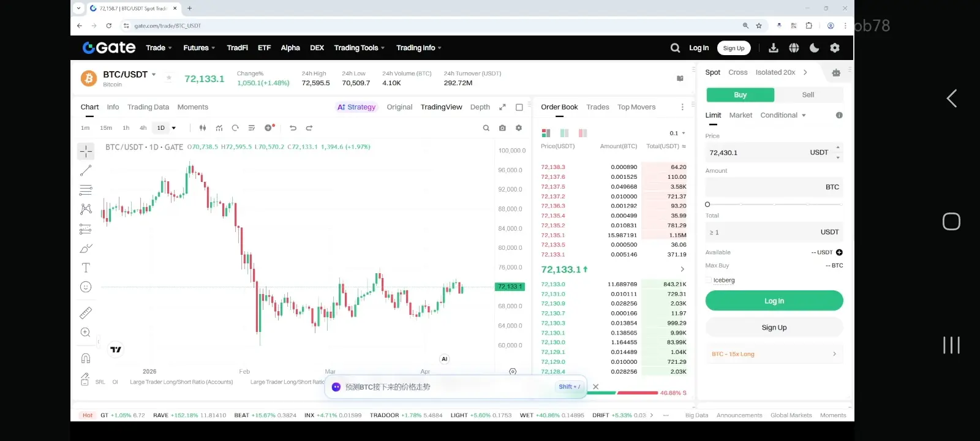
Task: Open the candlestick chart style menu
Action: (x=203, y=128)
